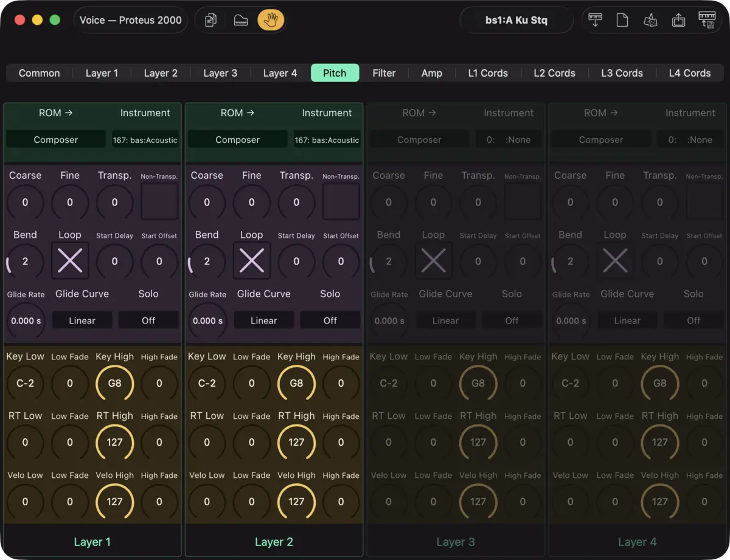
Task: Open the L4 Cords tab
Action: 690,73
